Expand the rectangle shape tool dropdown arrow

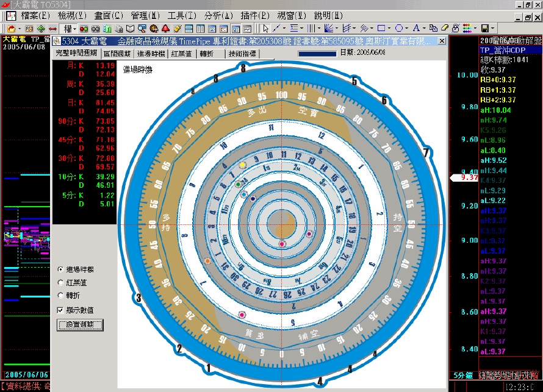tap(389, 29)
